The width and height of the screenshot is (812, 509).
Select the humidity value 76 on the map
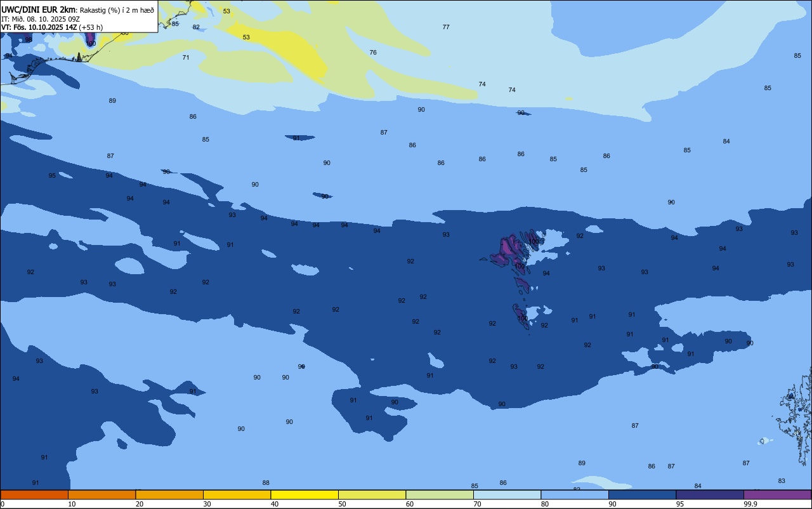tap(373, 52)
